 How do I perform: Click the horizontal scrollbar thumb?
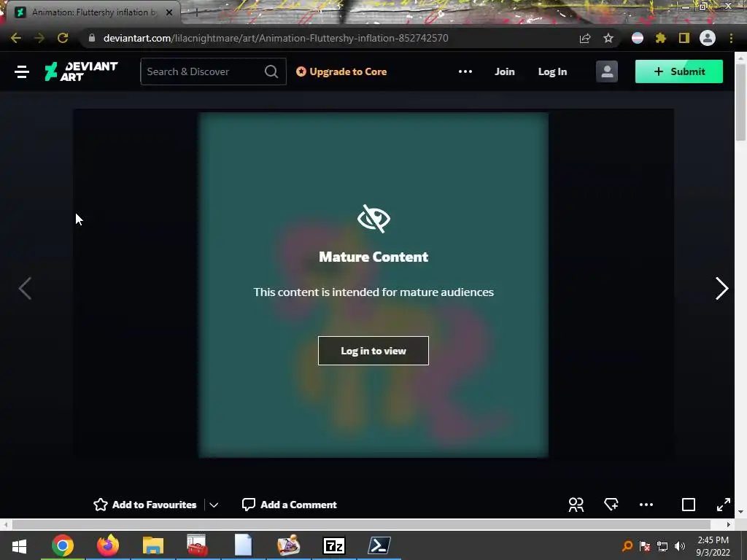[x=361, y=524]
